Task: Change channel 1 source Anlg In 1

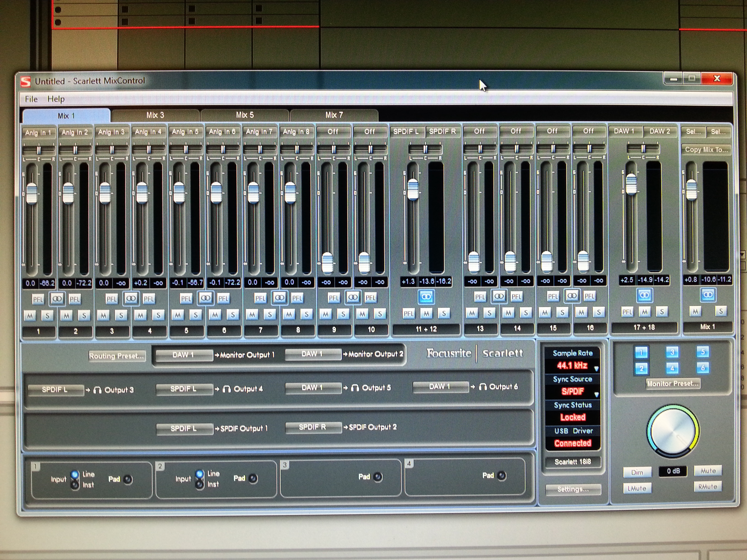Action: (38, 133)
